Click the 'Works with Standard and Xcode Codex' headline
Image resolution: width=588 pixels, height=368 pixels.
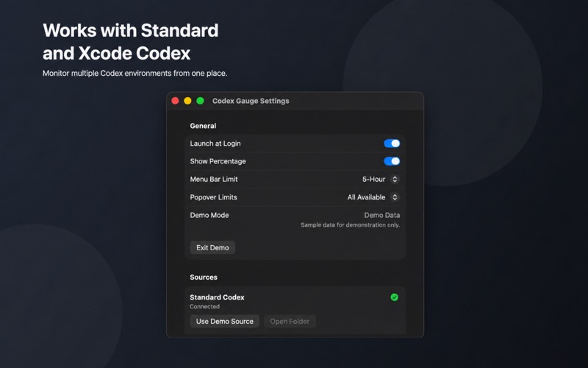click(131, 42)
